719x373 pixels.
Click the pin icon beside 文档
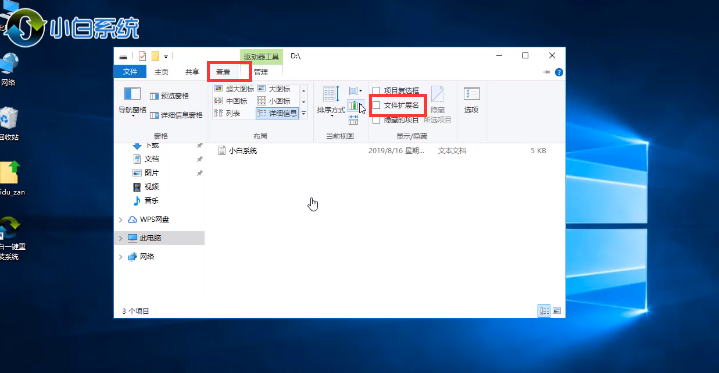(199, 159)
